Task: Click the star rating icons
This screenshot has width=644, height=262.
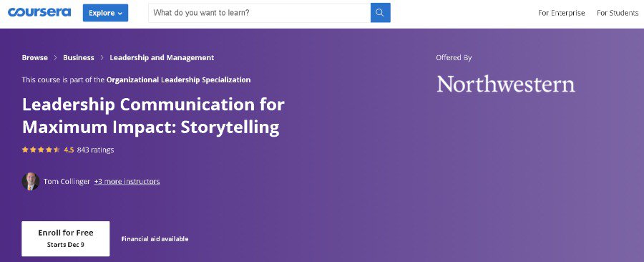Action: [41, 150]
